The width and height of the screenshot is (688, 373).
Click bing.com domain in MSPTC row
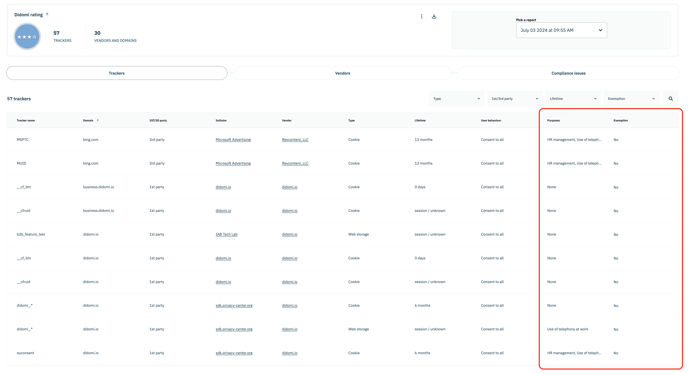90,140
